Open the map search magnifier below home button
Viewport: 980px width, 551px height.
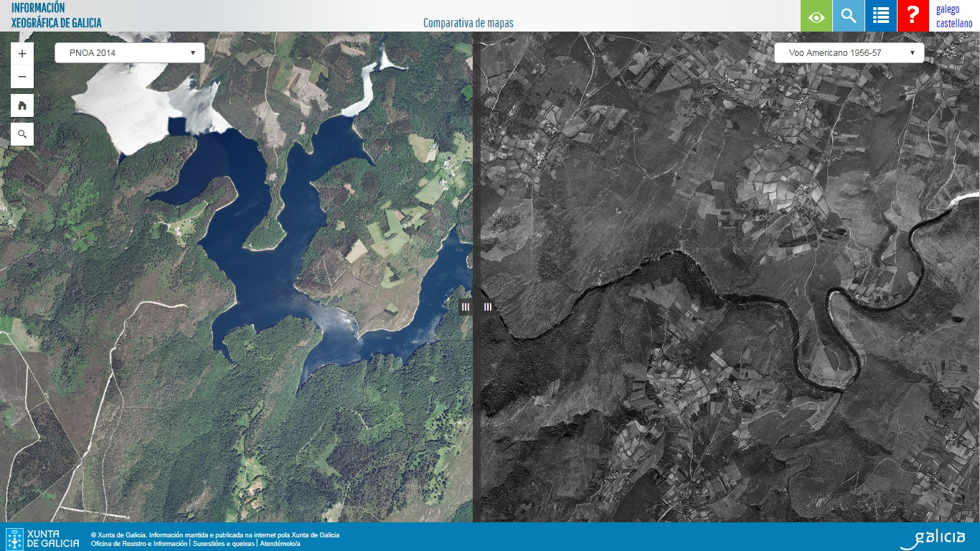pos(22,134)
